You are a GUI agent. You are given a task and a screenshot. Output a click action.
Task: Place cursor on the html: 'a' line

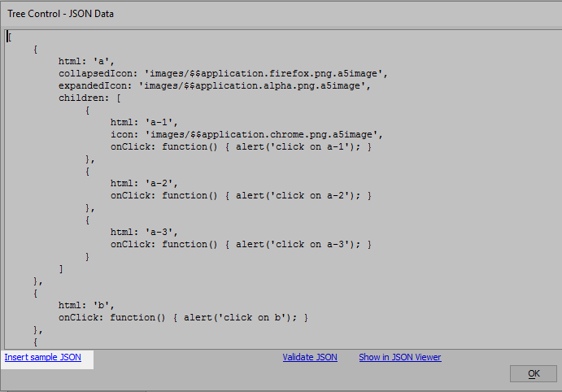pos(86,61)
